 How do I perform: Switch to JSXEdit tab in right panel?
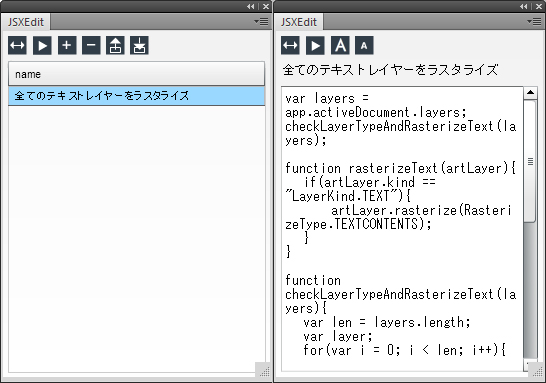[x=299, y=22]
